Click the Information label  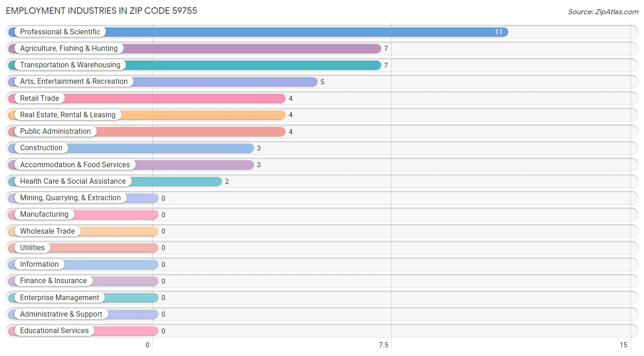point(39,264)
